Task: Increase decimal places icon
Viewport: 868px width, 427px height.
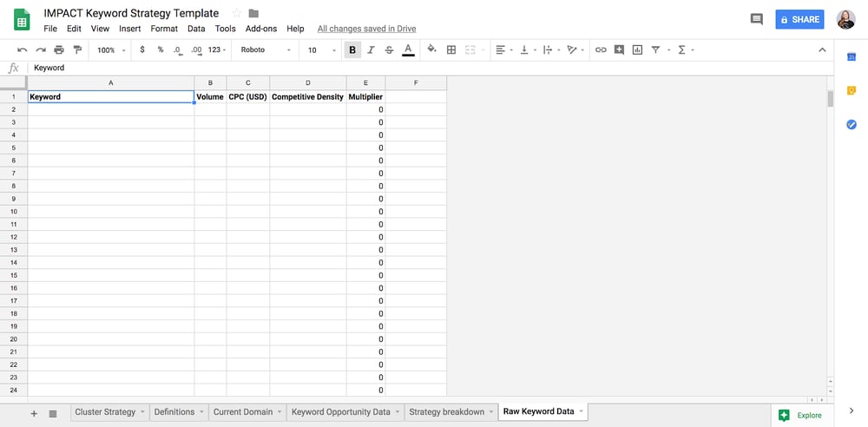Action: click(x=196, y=49)
